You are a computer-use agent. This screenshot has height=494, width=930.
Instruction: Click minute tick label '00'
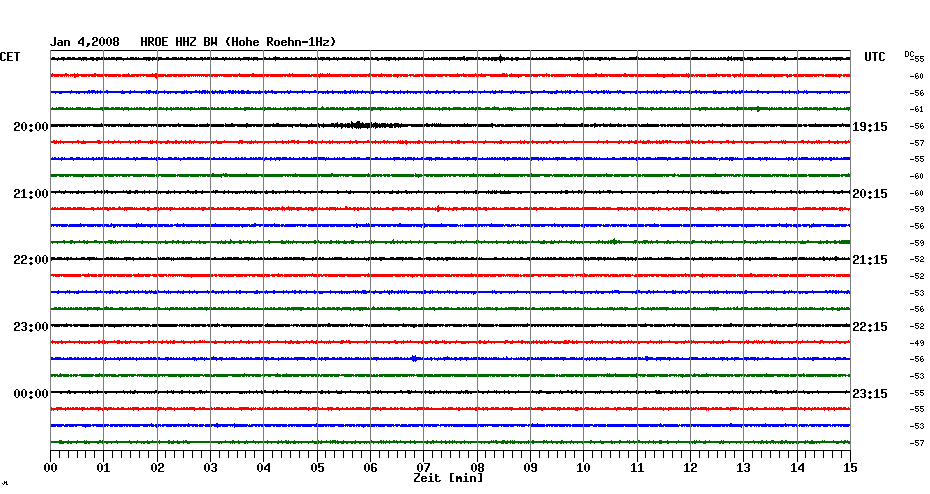50,468
